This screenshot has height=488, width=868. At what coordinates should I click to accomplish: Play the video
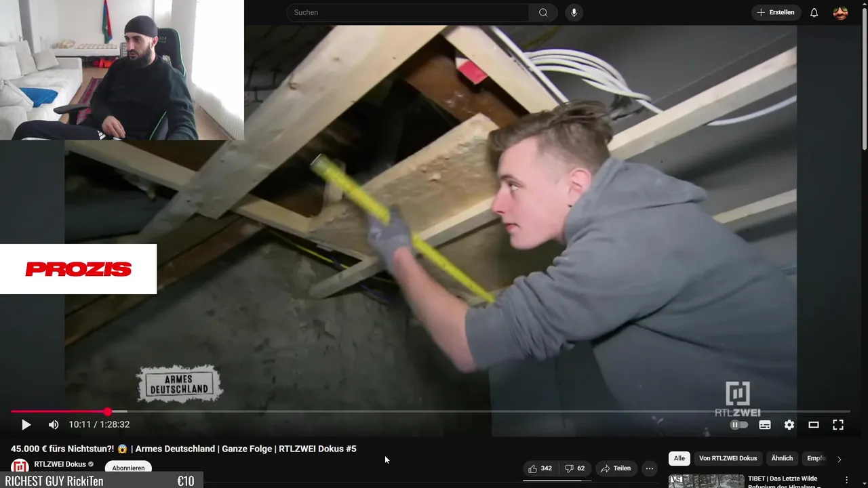point(26,425)
